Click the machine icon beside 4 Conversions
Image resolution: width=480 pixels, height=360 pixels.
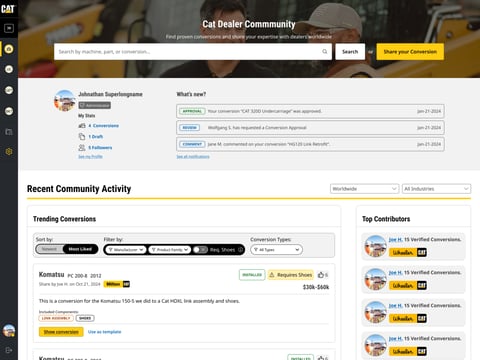[x=82, y=126]
